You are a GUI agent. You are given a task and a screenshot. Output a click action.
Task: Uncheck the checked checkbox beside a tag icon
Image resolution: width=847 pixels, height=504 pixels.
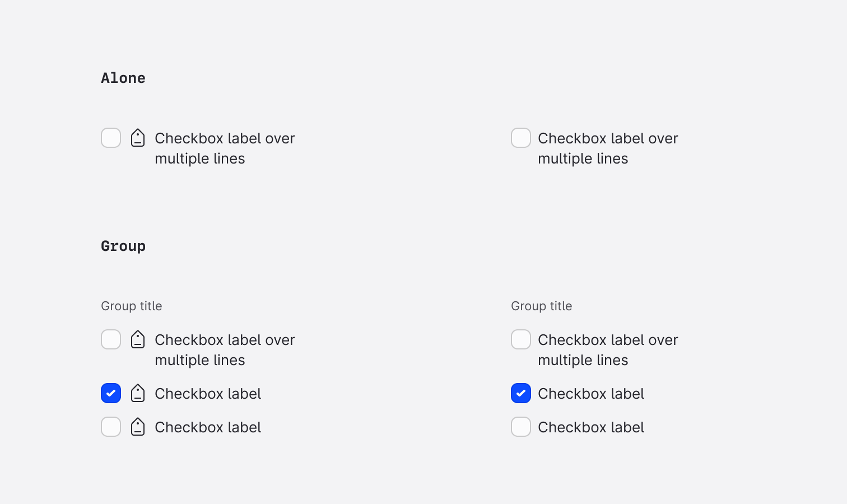point(111,393)
